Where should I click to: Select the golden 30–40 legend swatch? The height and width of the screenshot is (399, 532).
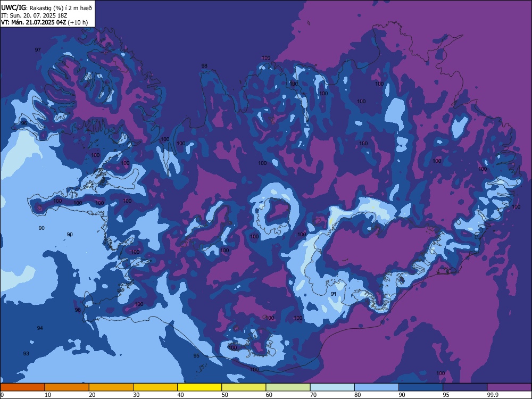click(x=155, y=387)
